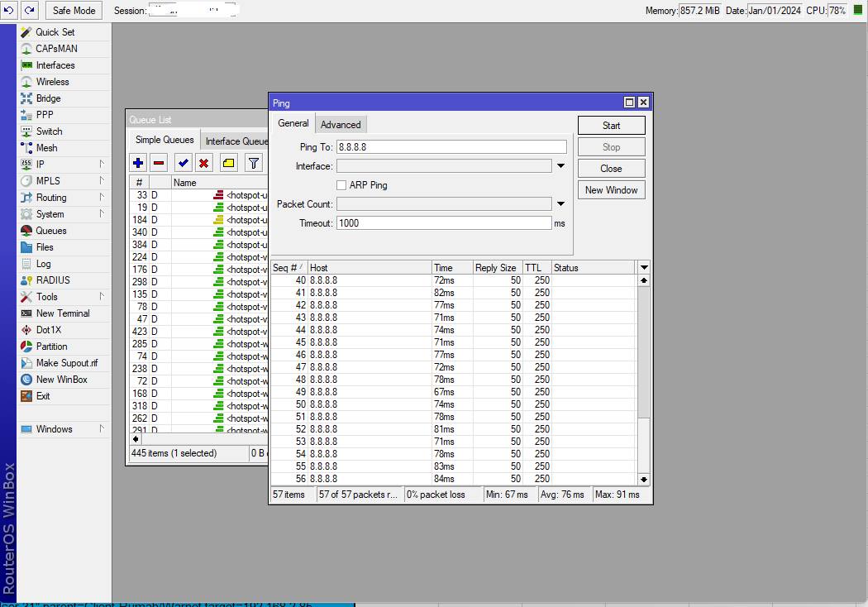Viewport: 868px width, 607px height.
Task: Select ping row Seq 49 with 67ms
Action: pyautogui.click(x=454, y=392)
